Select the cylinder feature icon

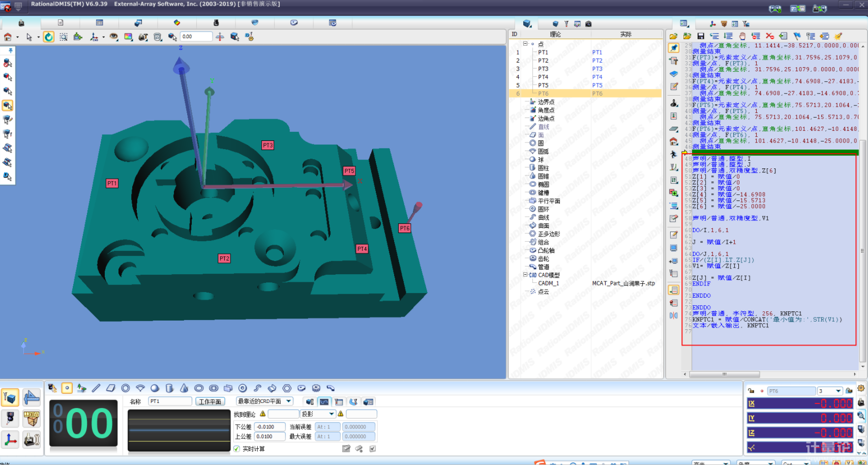point(170,388)
